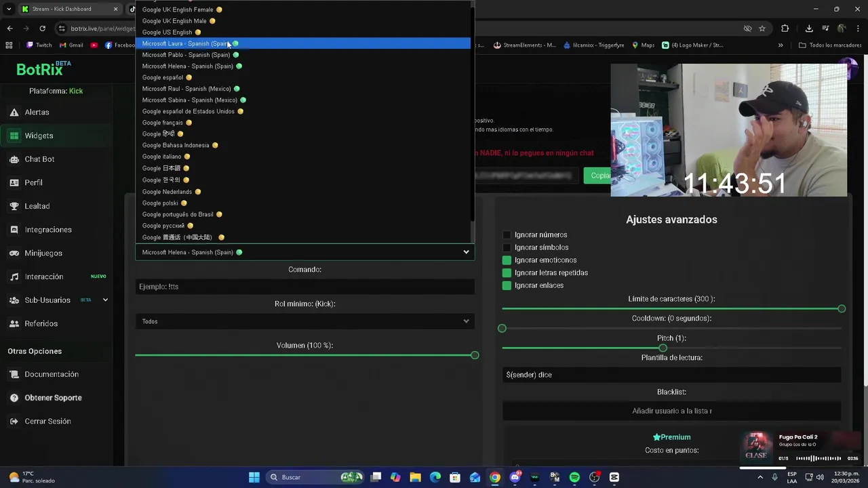Open the Perfil page
The width and height of the screenshot is (868, 488).
point(33,182)
